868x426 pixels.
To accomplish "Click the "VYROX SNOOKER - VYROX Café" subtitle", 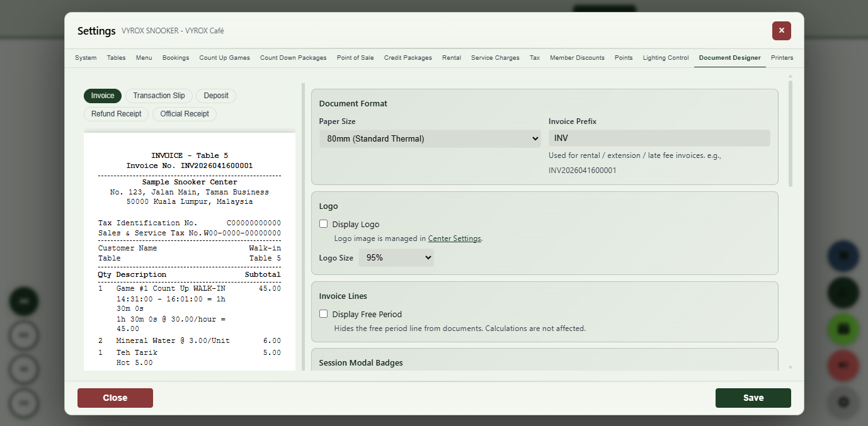I will (173, 31).
